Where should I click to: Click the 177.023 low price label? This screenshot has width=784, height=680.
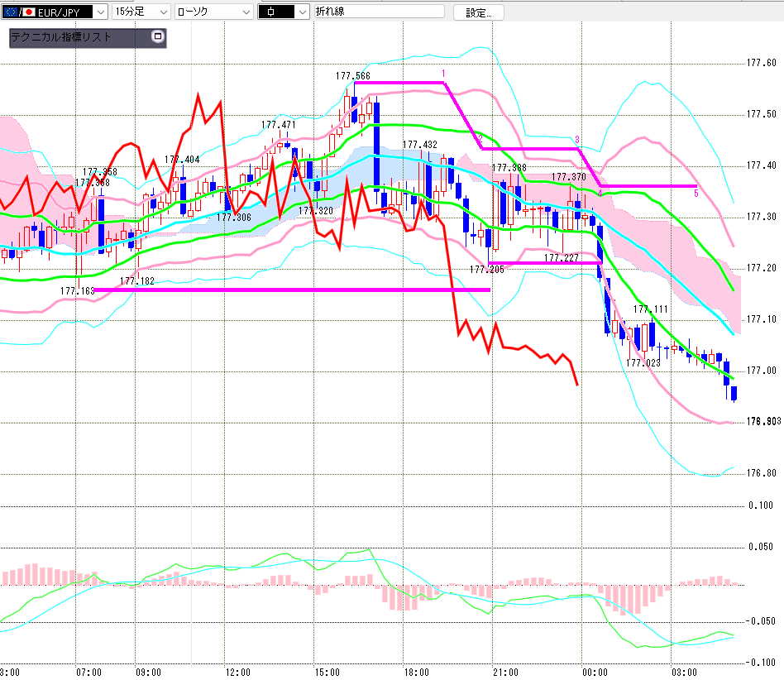[x=643, y=363]
